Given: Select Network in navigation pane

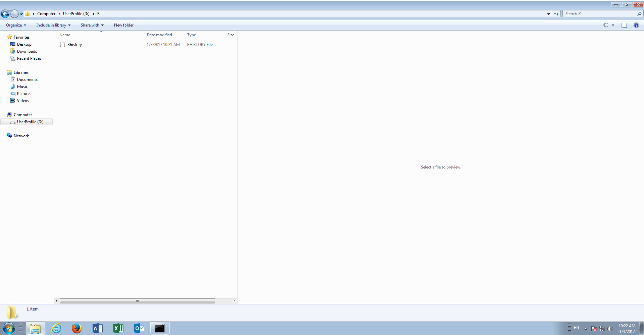Looking at the screenshot, I should pos(21,136).
